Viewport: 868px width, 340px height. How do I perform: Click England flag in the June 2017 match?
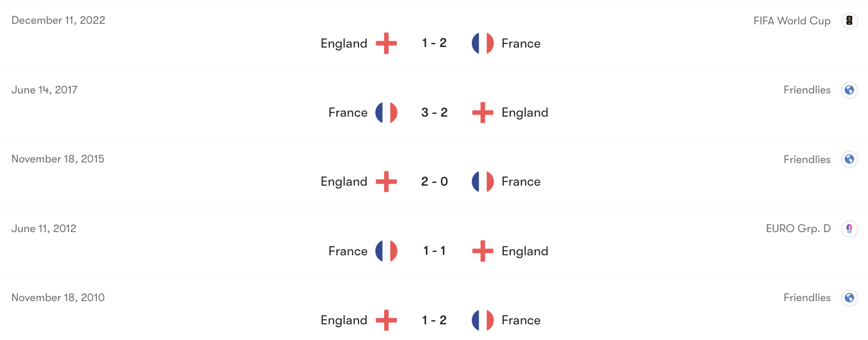[483, 113]
